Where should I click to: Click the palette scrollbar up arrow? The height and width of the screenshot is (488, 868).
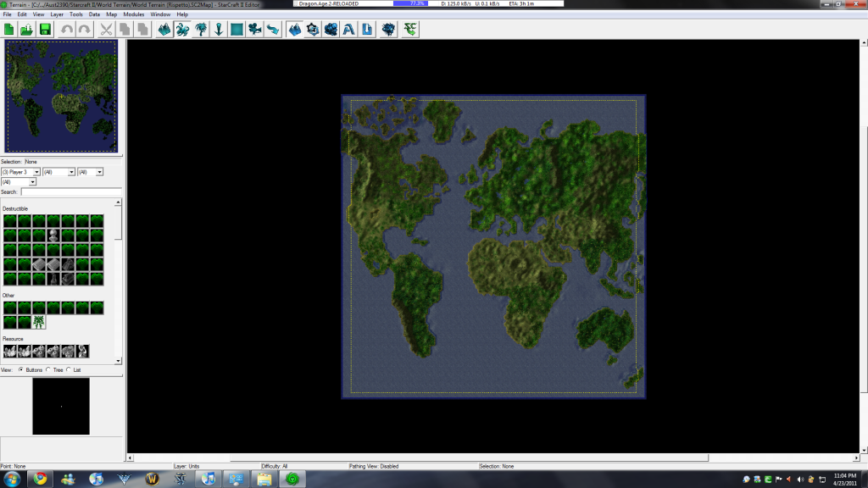[x=118, y=202]
